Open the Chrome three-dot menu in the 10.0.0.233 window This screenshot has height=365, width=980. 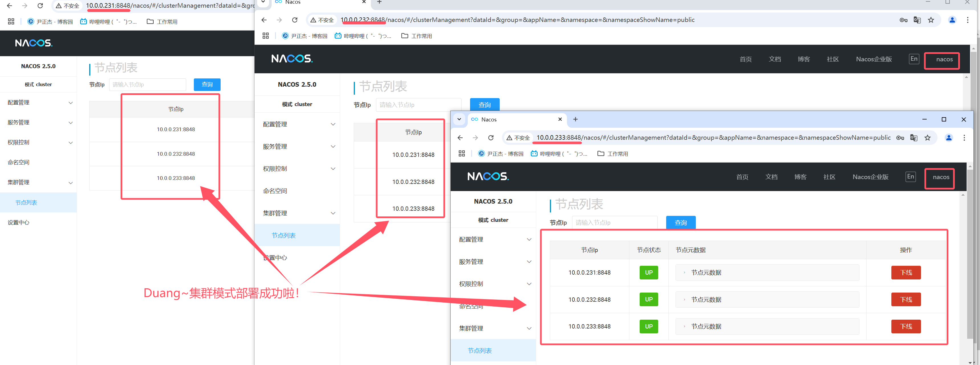[x=964, y=138]
